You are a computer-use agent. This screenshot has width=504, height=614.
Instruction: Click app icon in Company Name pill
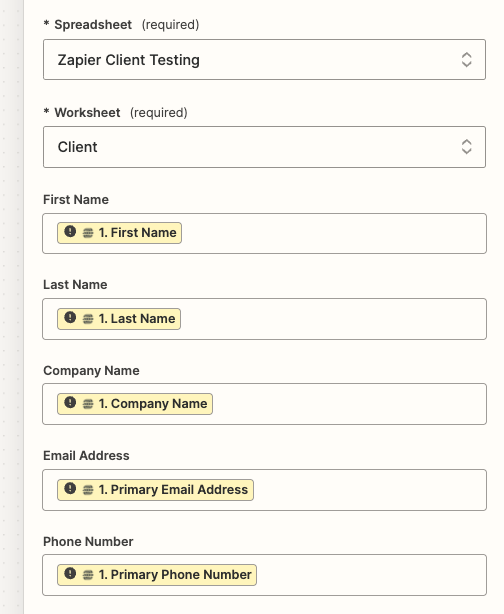pyautogui.click(x=88, y=404)
